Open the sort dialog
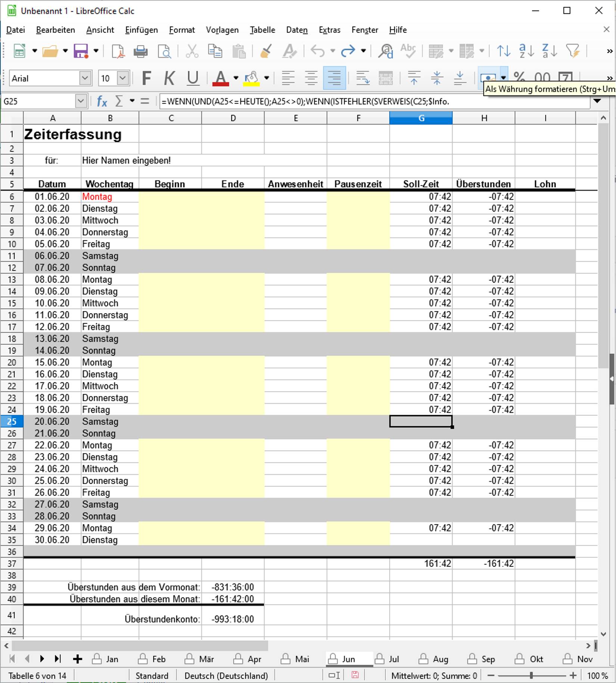The image size is (616, 683). 504,51
